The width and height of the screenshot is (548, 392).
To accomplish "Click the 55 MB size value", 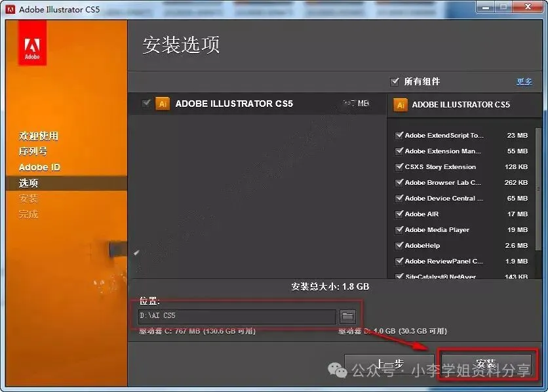I will 517,151.
